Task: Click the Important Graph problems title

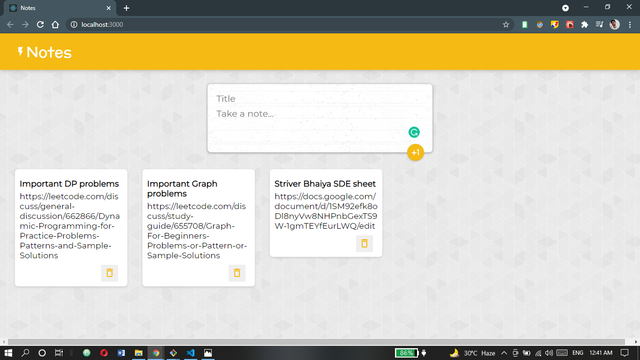Action: [x=182, y=189]
